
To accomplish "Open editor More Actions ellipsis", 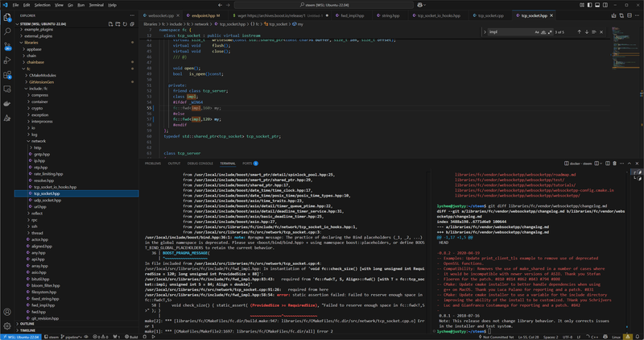I will coord(637,15).
